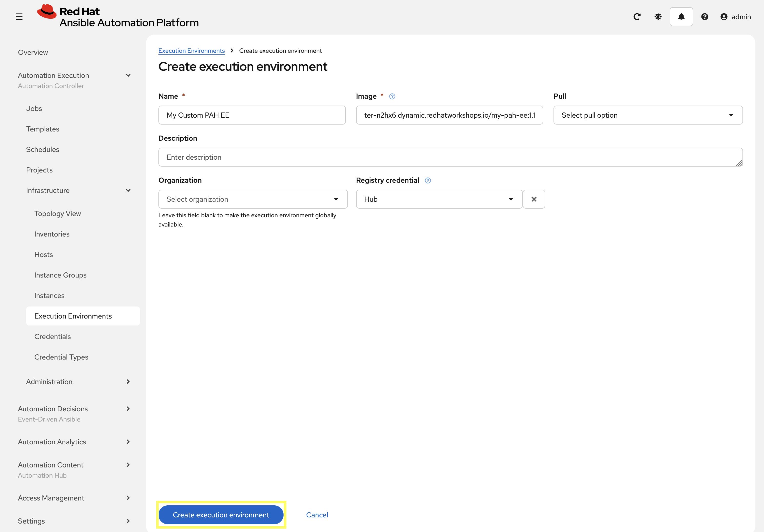
Task: Open the settings gear icon
Action: (x=658, y=16)
